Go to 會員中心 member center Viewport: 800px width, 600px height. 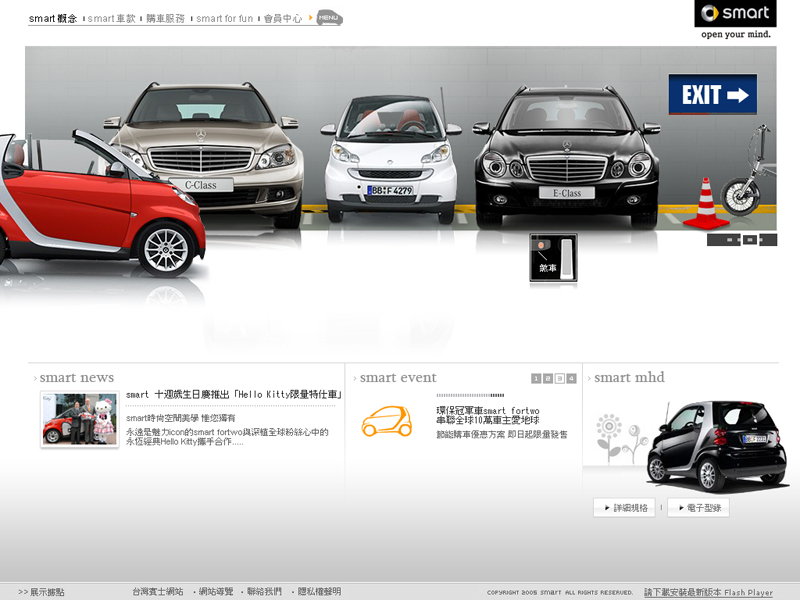pyautogui.click(x=283, y=18)
